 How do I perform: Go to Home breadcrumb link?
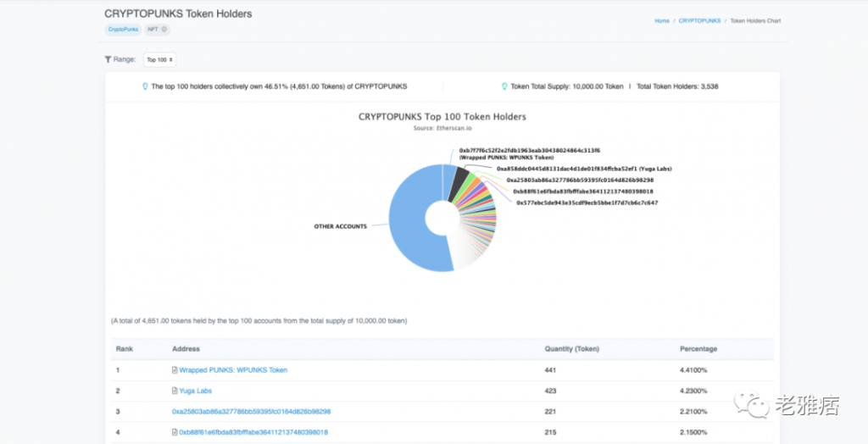(x=662, y=21)
